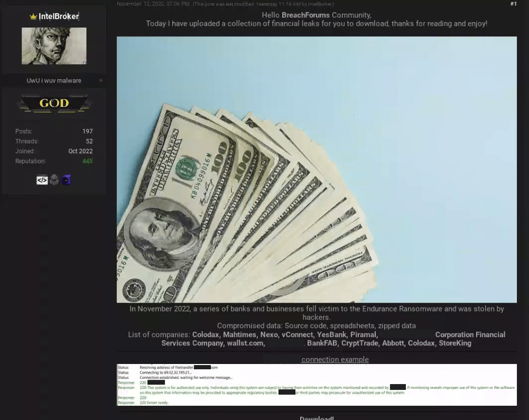This screenshot has height=420, width=529.
Task: Enlarge the connection log screenshot
Action: [317, 385]
